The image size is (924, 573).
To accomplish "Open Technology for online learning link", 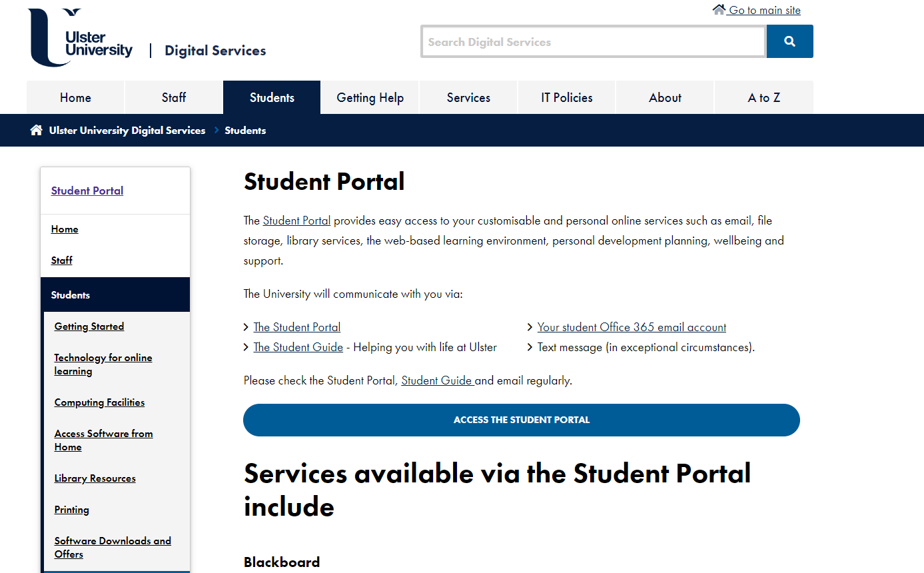I will 103,364.
